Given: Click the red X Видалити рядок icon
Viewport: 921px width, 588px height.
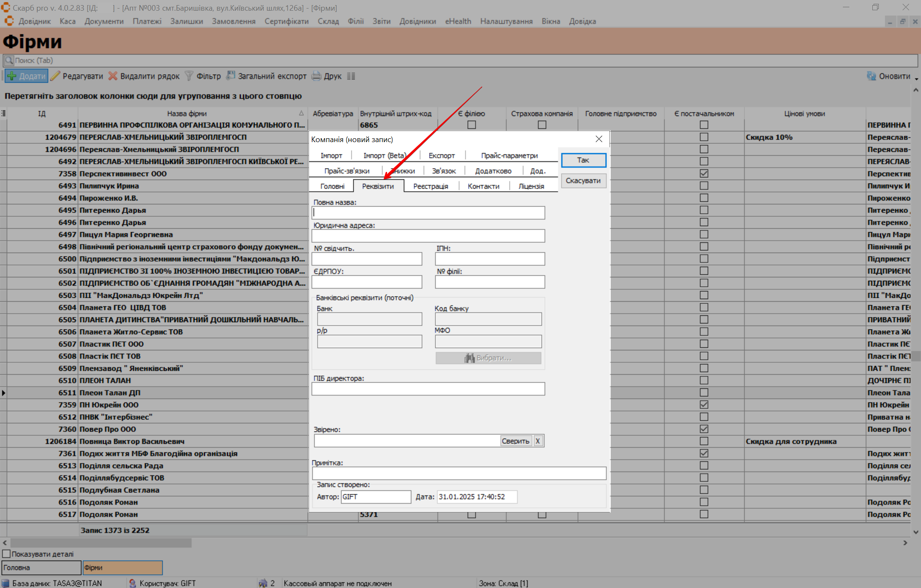Looking at the screenshot, I should point(113,76).
